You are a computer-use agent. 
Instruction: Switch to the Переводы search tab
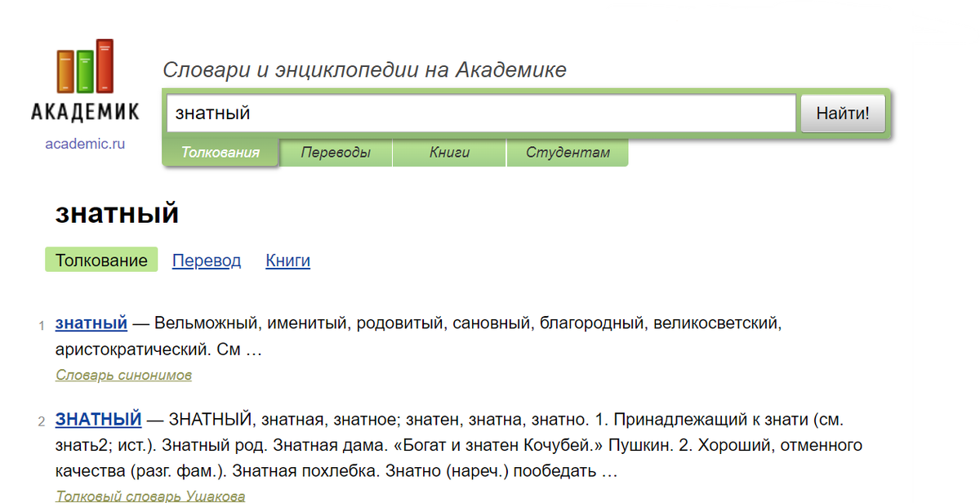click(336, 153)
